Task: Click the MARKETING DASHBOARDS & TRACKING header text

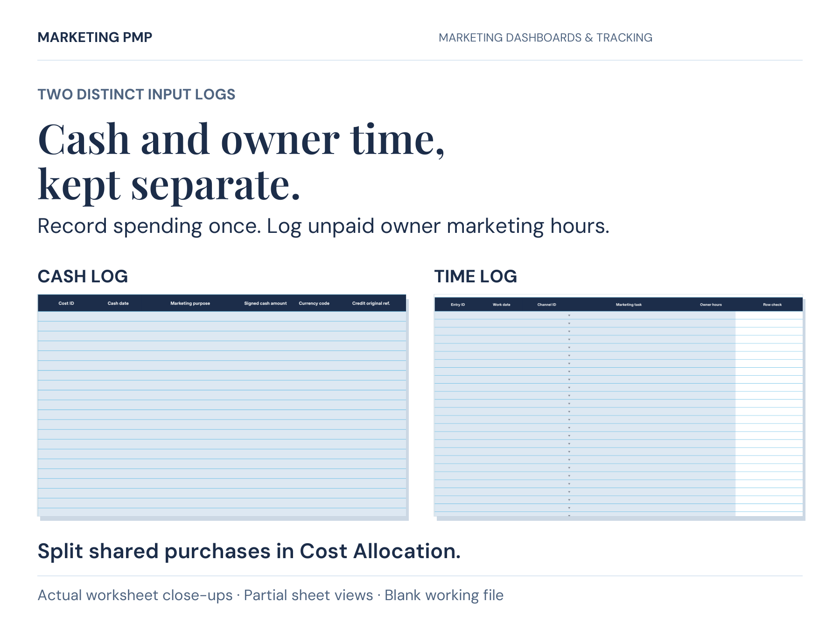Action: tap(546, 38)
